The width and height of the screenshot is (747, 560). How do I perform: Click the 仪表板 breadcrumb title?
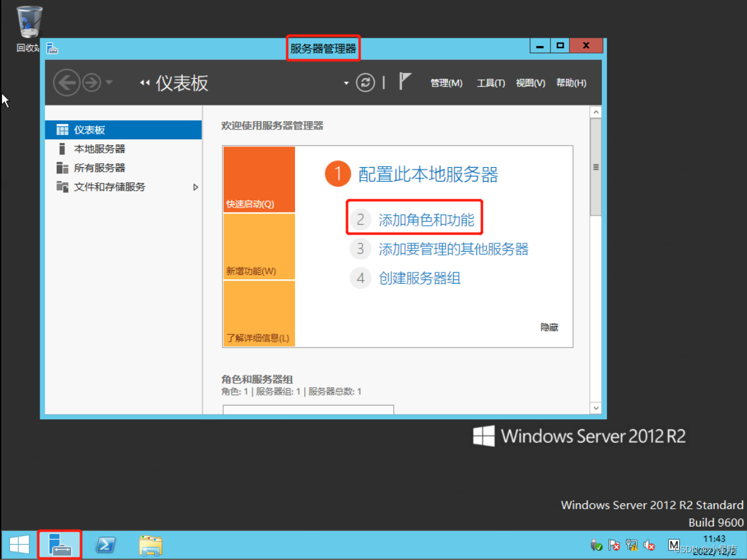point(182,83)
